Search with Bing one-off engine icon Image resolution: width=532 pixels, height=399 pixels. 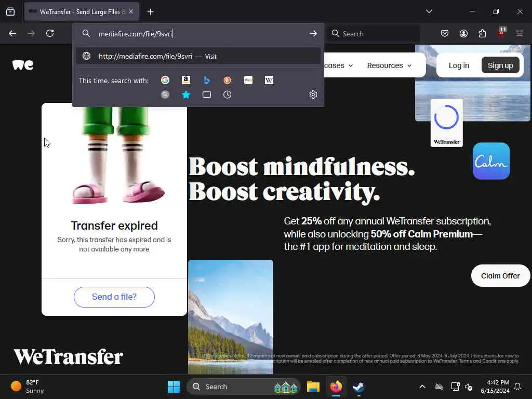207,80
